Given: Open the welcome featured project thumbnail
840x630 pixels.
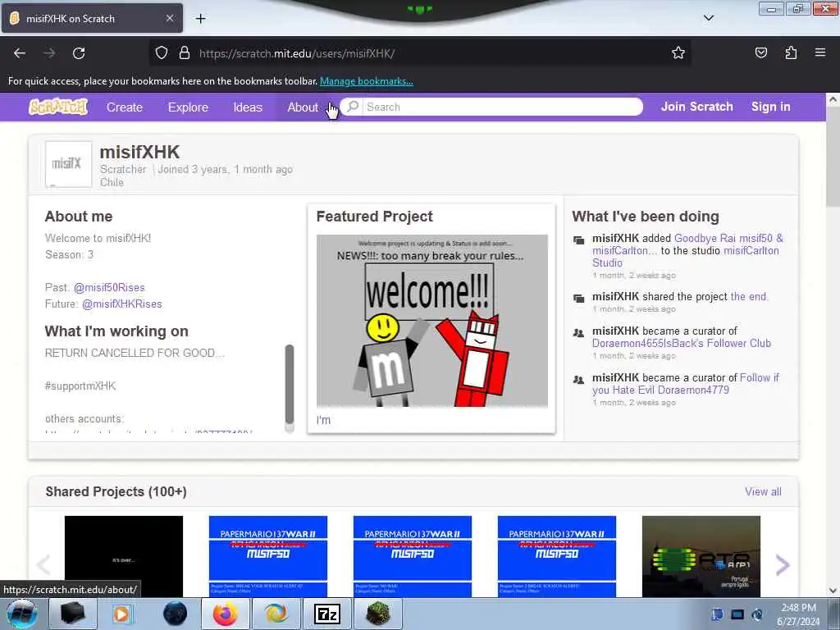Looking at the screenshot, I should 431,321.
